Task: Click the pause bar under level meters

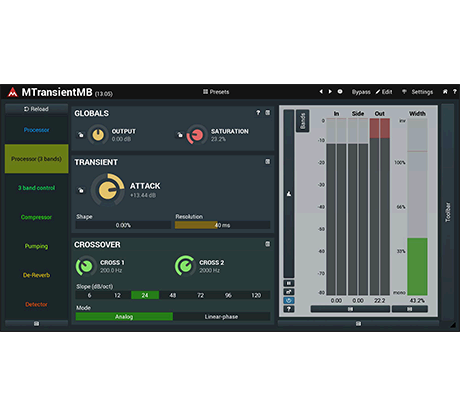Action: 350,309
